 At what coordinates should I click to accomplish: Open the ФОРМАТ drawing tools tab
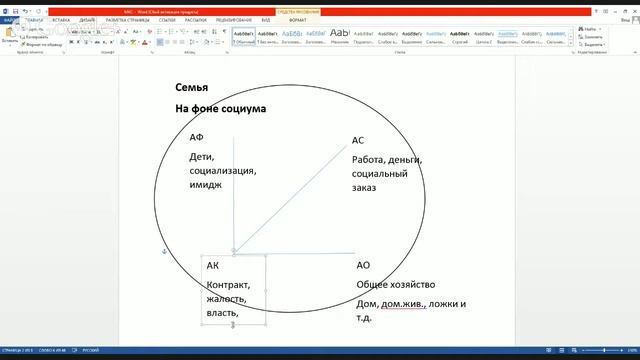click(x=298, y=20)
